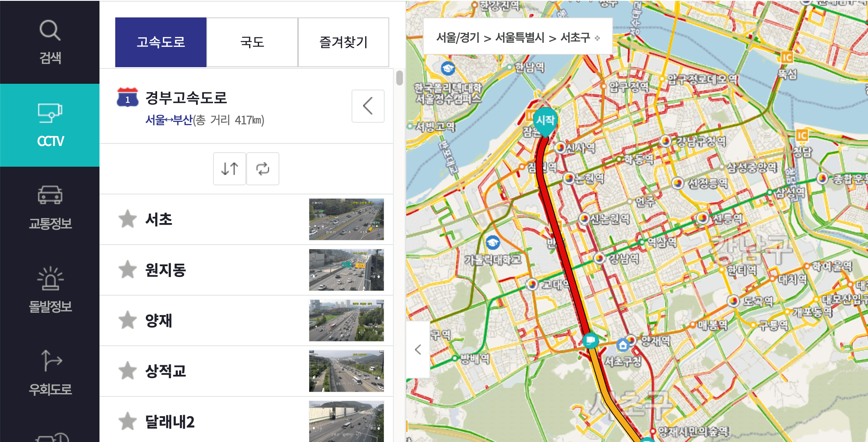Screen dimensions: 868x442
Task: Collapse the 경부고속도로 panel chevron
Action: 368,106
